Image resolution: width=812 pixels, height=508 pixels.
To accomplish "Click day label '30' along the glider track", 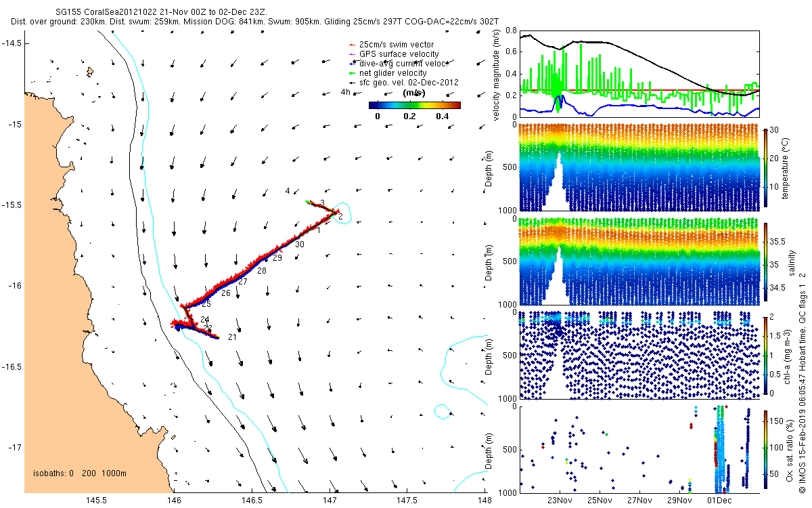I will pos(300,244).
